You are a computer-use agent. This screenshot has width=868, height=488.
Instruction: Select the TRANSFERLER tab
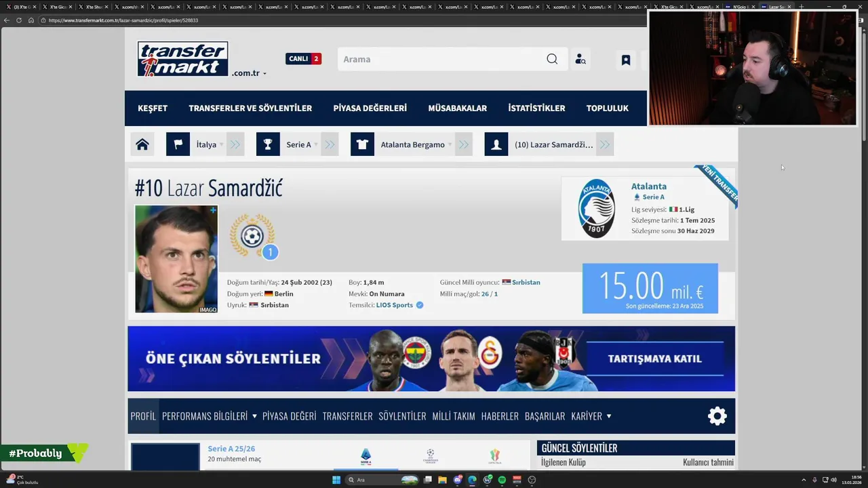[x=347, y=416]
